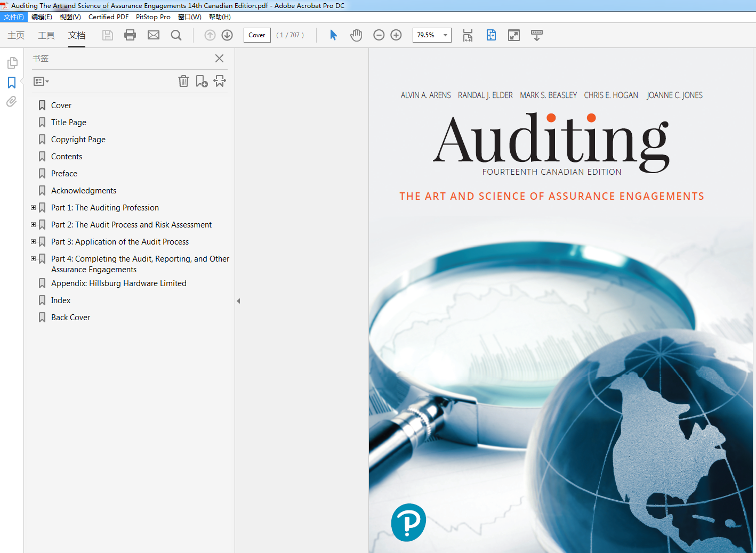This screenshot has width=756, height=553.
Task: Open the Certified PDF menu
Action: [108, 17]
